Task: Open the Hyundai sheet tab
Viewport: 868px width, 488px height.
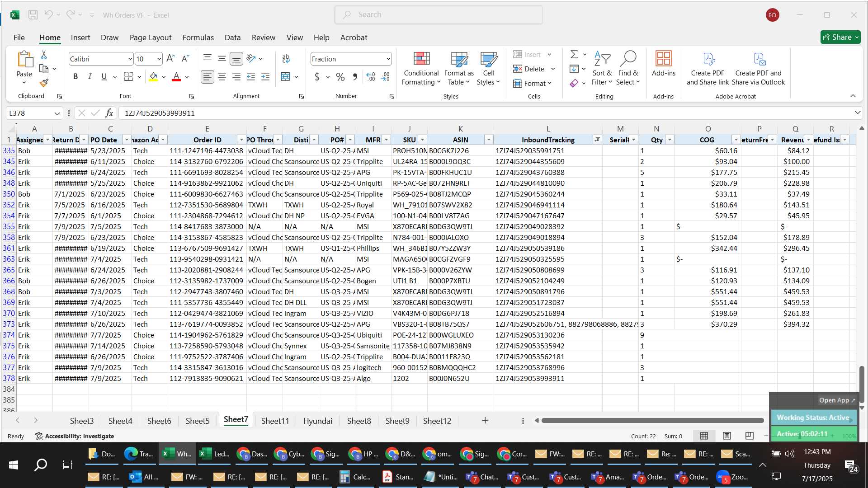Action: 317,421
